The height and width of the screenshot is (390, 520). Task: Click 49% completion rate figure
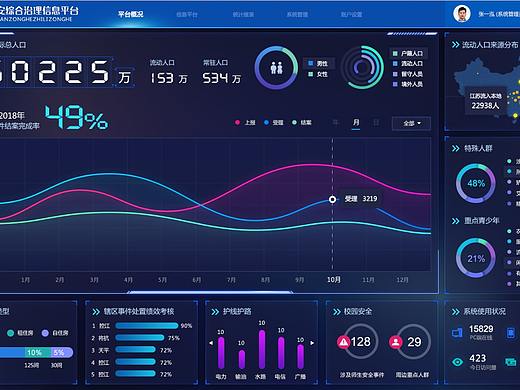point(77,117)
